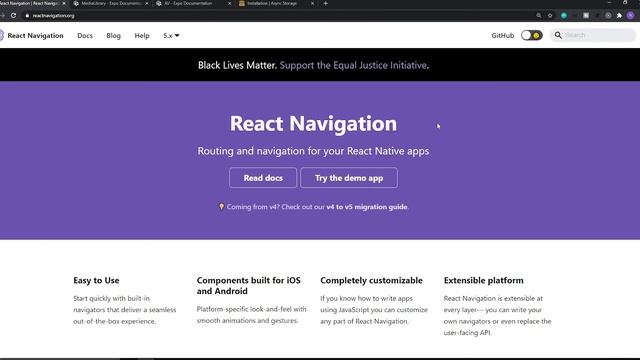This screenshot has width=640, height=360.
Task: Click the Routing and navigation subtitle text
Action: (313, 151)
